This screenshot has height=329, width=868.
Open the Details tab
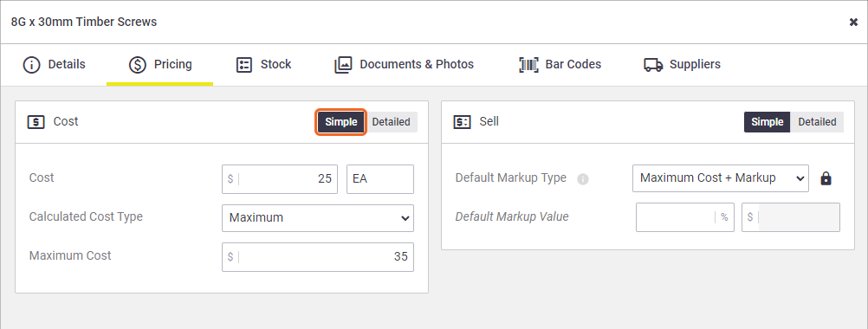pos(54,65)
